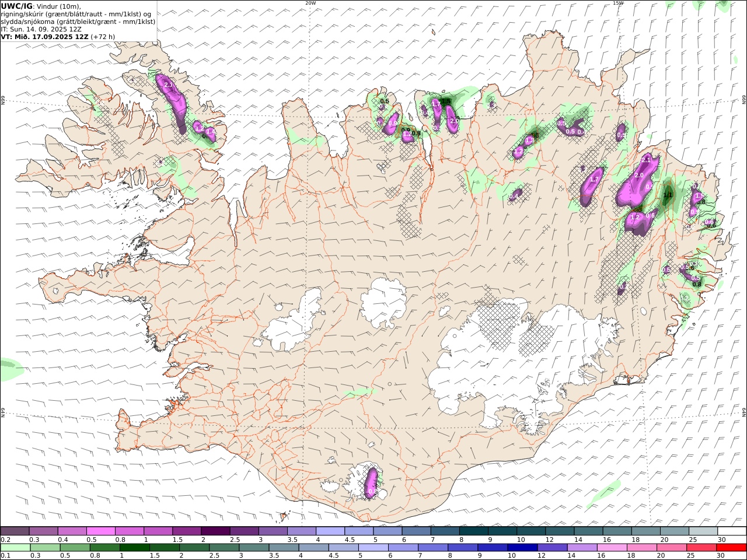Click the crimson swatch starting at 25 in lower legend
747x560 pixels.
coord(701,548)
